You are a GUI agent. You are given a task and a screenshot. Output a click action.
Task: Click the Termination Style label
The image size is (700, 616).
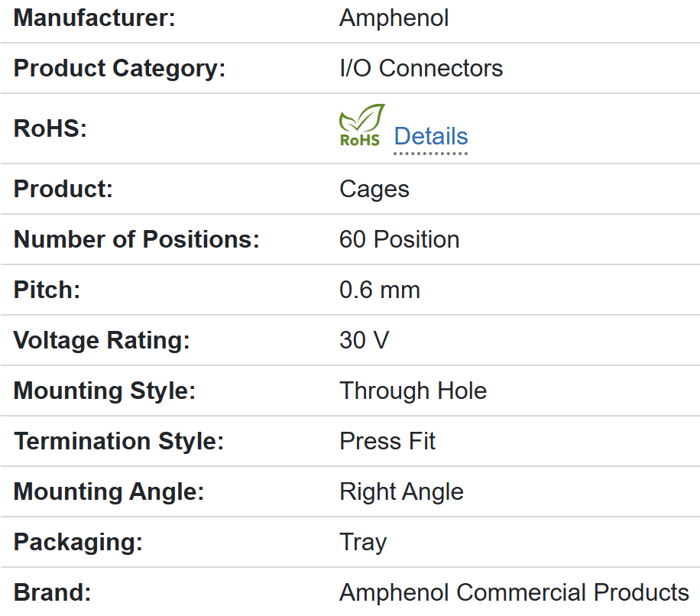[x=118, y=441]
